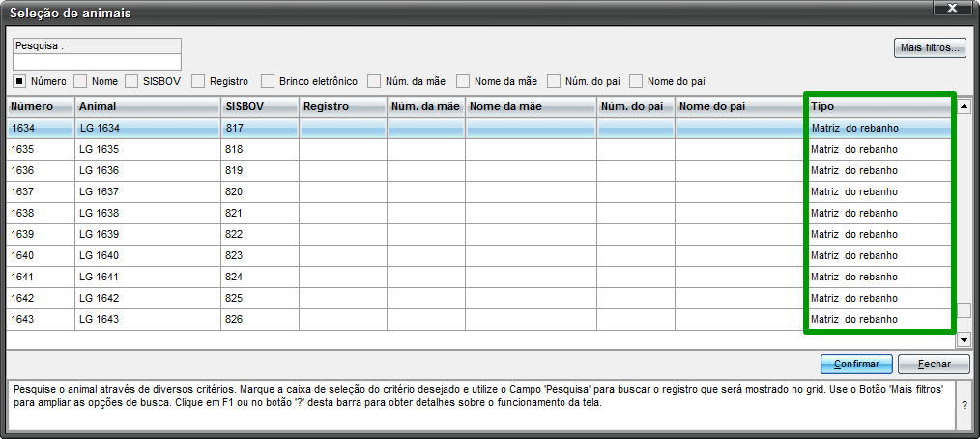Image resolution: width=980 pixels, height=439 pixels.
Task: Click the Nome da mãe column header
Action: point(531,107)
